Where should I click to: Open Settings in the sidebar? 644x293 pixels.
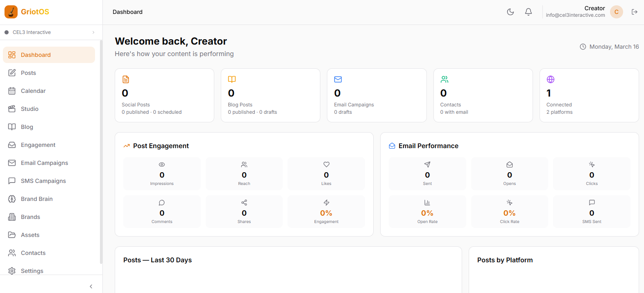click(32, 271)
